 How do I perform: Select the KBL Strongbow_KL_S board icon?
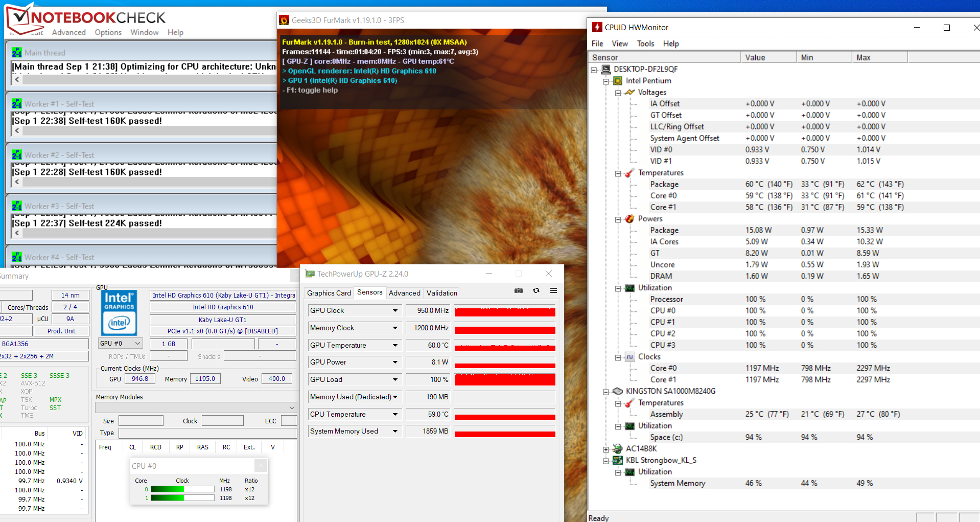click(x=618, y=460)
